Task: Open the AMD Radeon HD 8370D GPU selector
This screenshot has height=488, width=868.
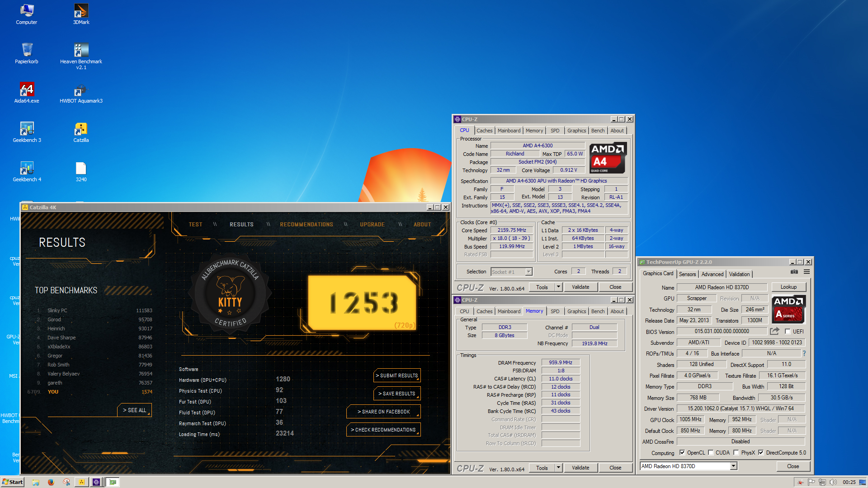Action: 689,466
